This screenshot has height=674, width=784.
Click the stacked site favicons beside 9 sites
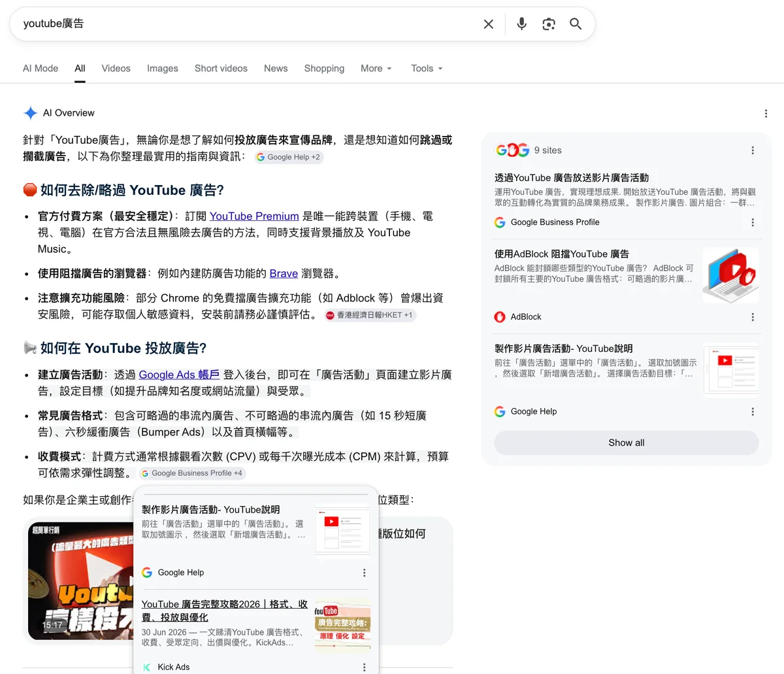tap(512, 150)
